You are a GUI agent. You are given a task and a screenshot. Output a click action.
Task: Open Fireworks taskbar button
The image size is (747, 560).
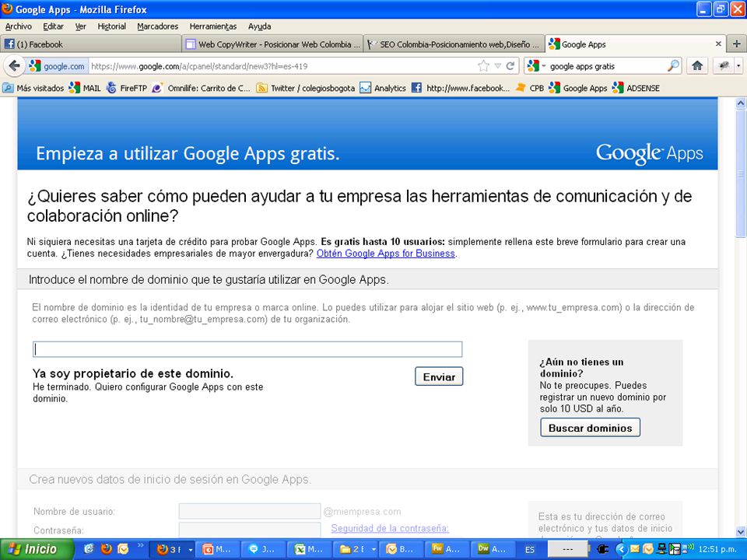tap(447, 550)
